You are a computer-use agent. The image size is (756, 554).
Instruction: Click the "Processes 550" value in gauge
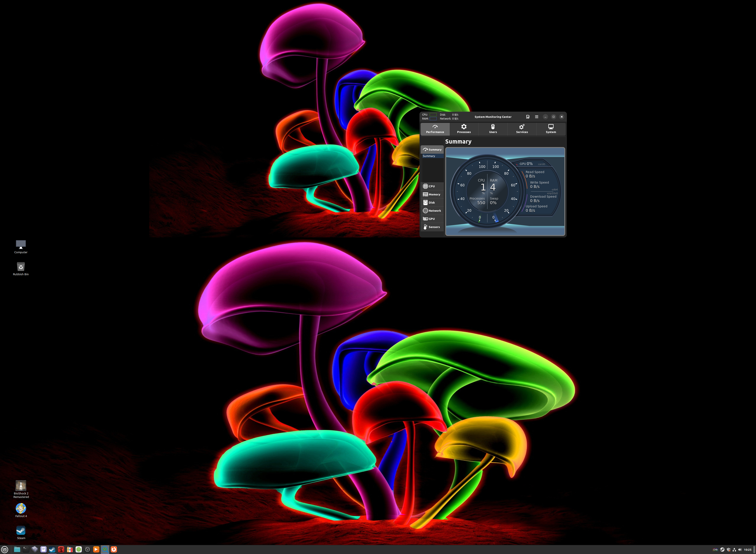477,200
